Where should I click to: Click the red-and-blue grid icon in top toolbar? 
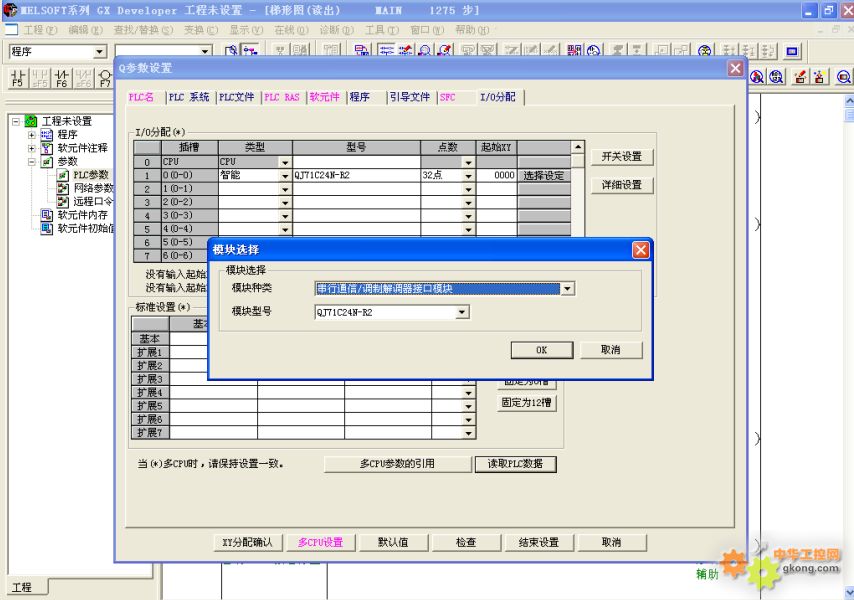point(574,51)
